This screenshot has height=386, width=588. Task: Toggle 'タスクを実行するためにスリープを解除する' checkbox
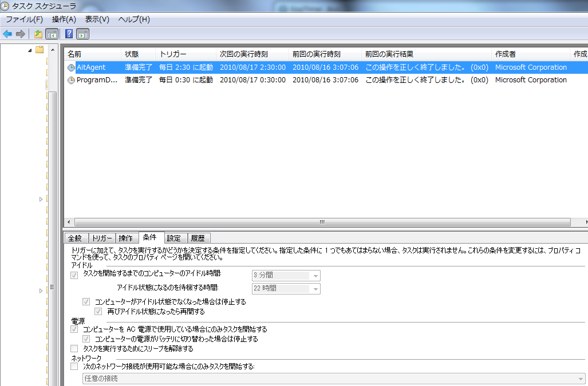[x=74, y=348]
